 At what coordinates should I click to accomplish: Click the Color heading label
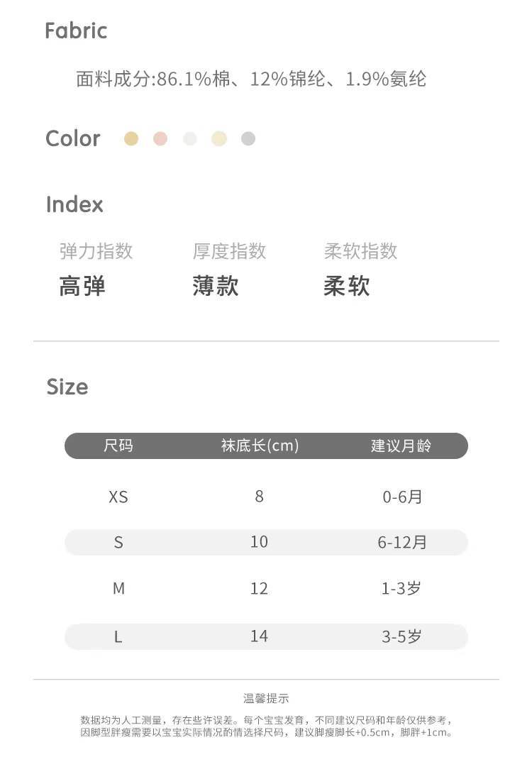coord(72,138)
